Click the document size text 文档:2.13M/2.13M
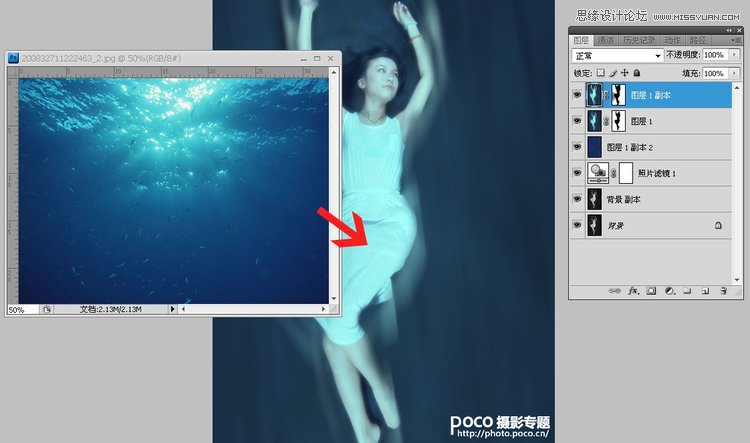The height and width of the screenshot is (443, 750). [110, 310]
